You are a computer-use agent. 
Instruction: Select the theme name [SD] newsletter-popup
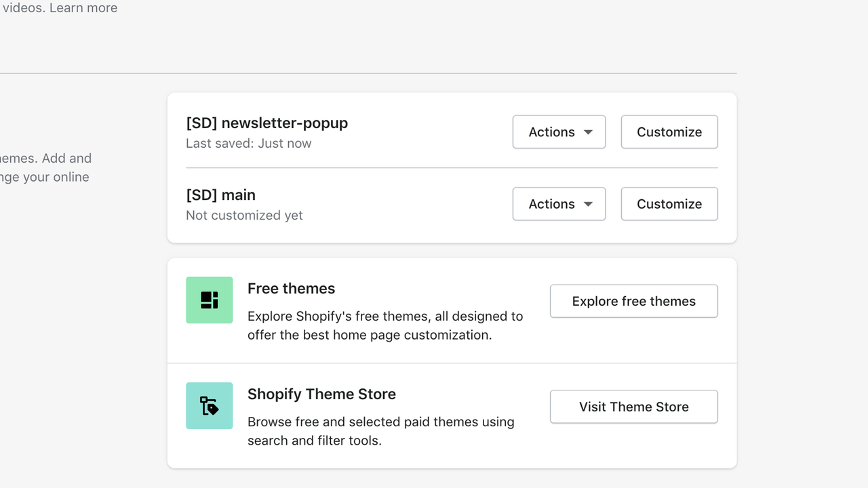tap(267, 123)
